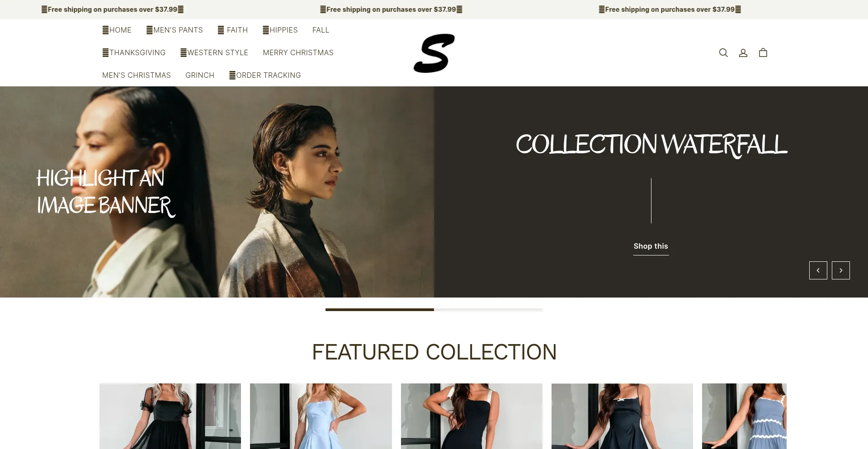
Task: Open WESTERN STYLE category
Action: pyautogui.click(x=214, y=52)
